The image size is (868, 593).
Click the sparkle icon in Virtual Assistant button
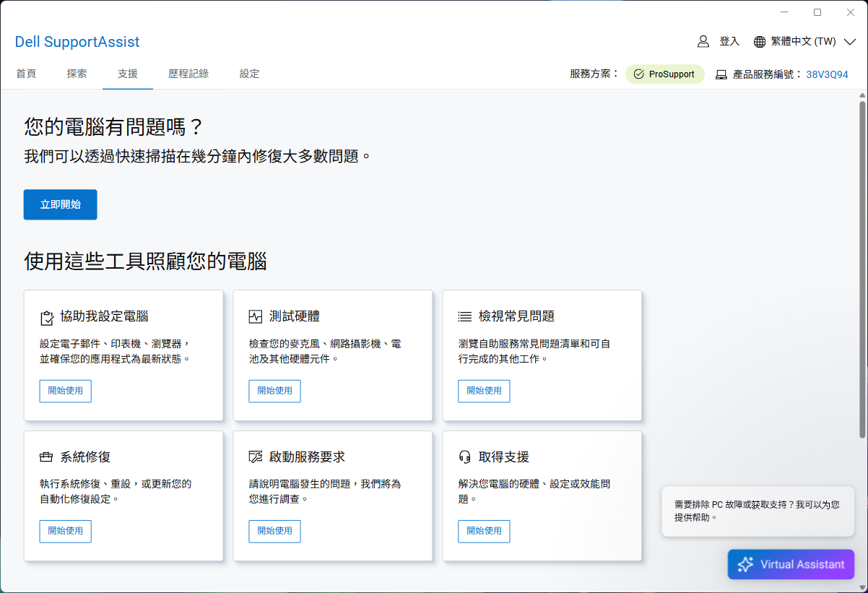point(746,565)
